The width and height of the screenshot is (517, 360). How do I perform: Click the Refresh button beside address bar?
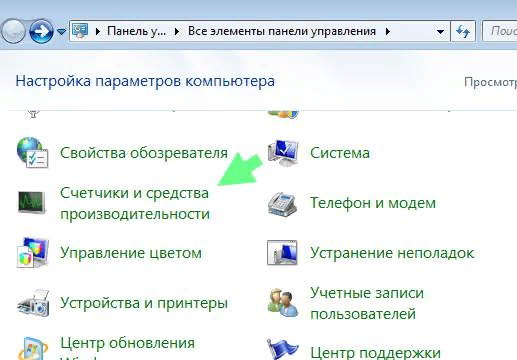(x=463, y=32)
